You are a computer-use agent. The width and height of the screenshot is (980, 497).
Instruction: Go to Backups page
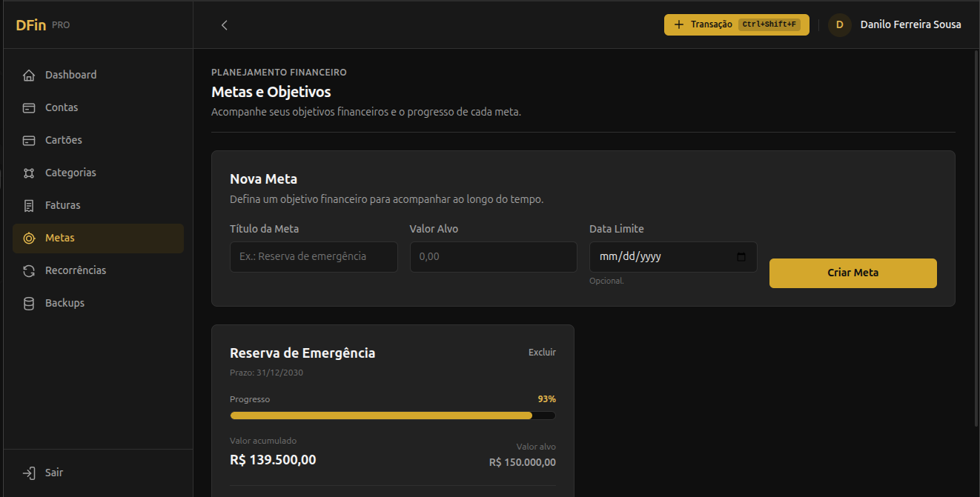98,303
